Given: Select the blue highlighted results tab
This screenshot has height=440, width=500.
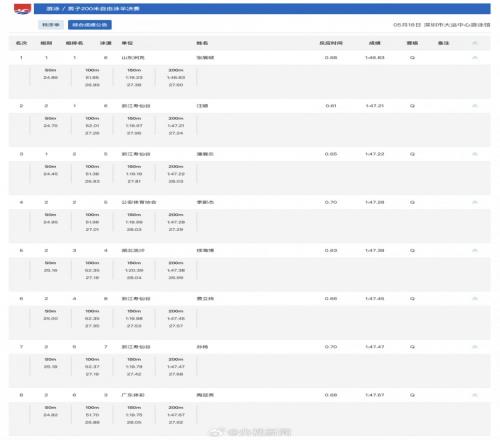Looking at the screenshot, I should point(90,25).
